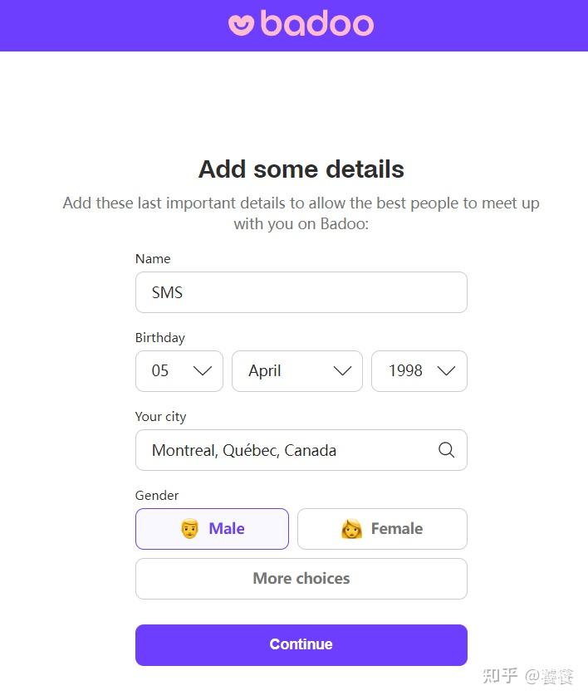Image resolution: width=588 pixels, height=700 pixels.
Task: Click the chevron arrow beside 1998
Action: [446, 371]
